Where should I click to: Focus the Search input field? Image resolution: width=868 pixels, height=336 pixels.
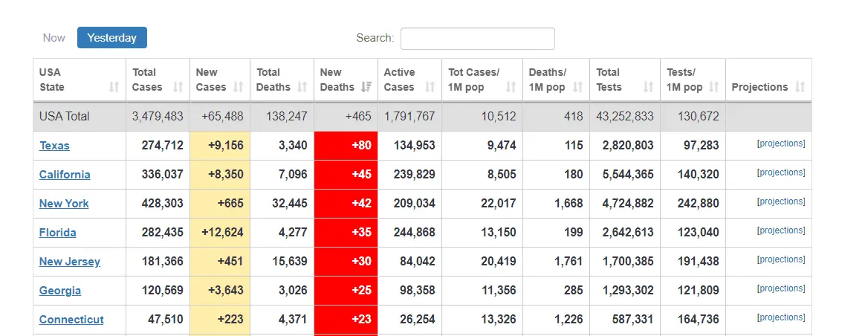coord(477,39)
